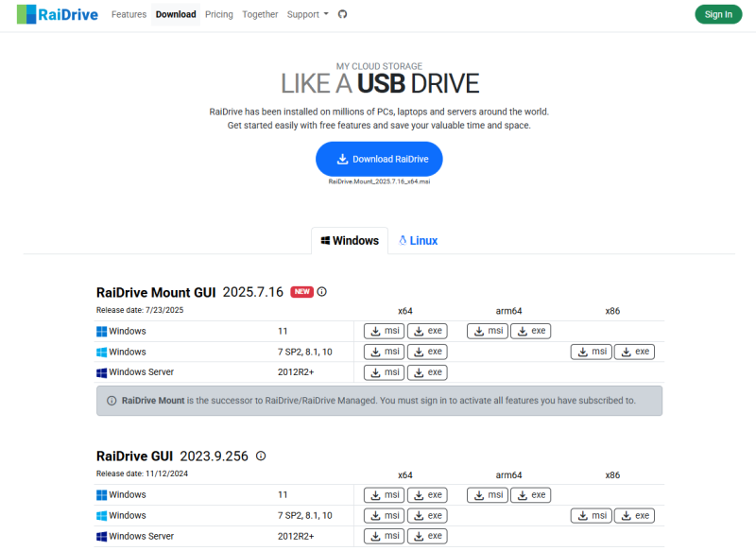Download RaiDrive GUI Windows 7 SP2 x64 exe
This screenshot has height=551, width=756.
(428, 516)
